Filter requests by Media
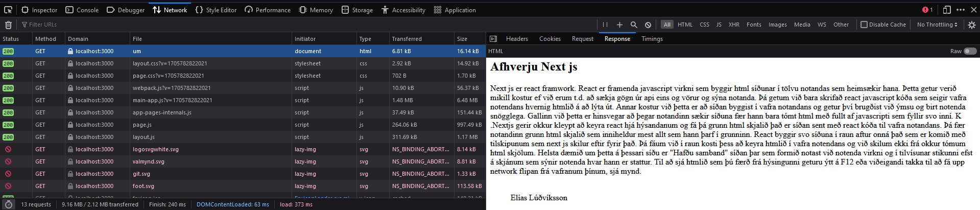This screenshot has height=210, width=980. point(802,25)
